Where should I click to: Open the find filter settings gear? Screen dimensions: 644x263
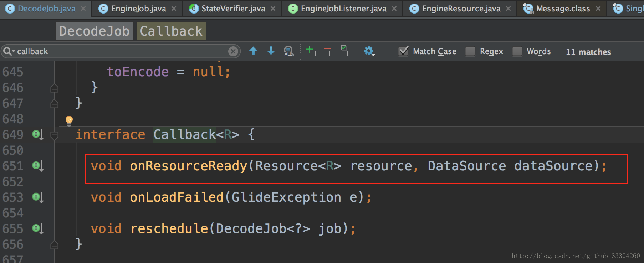[x=369, y=51]
